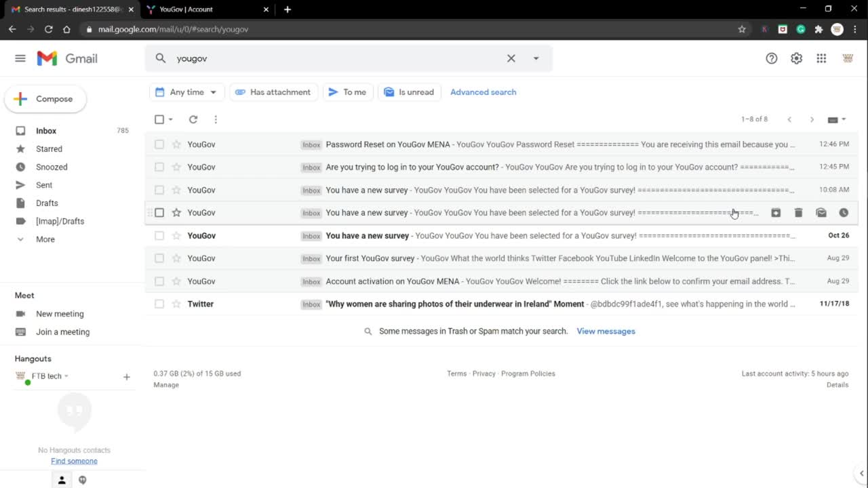Apply the To me filter chip

point(348,92)
